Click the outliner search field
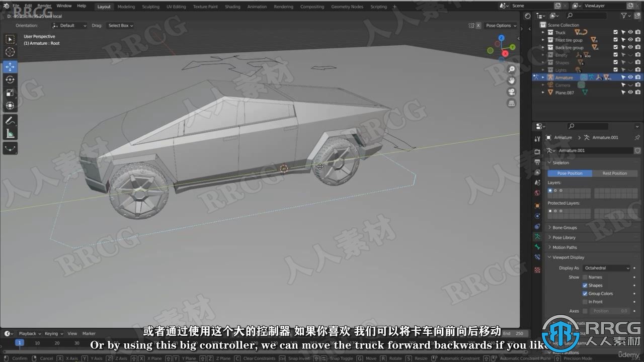 pos(587,16)
